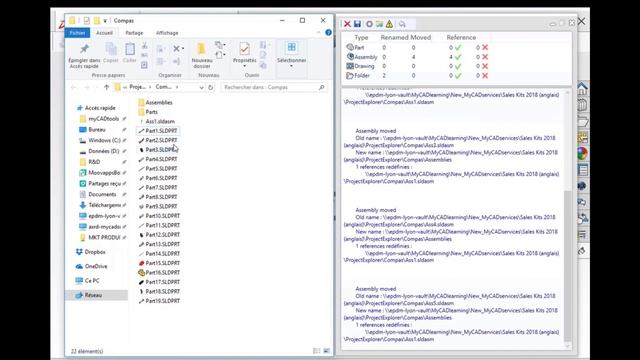Select 'Réseau' in the navigation pane
The image size is (640, 360).
[x=93, y=295]
